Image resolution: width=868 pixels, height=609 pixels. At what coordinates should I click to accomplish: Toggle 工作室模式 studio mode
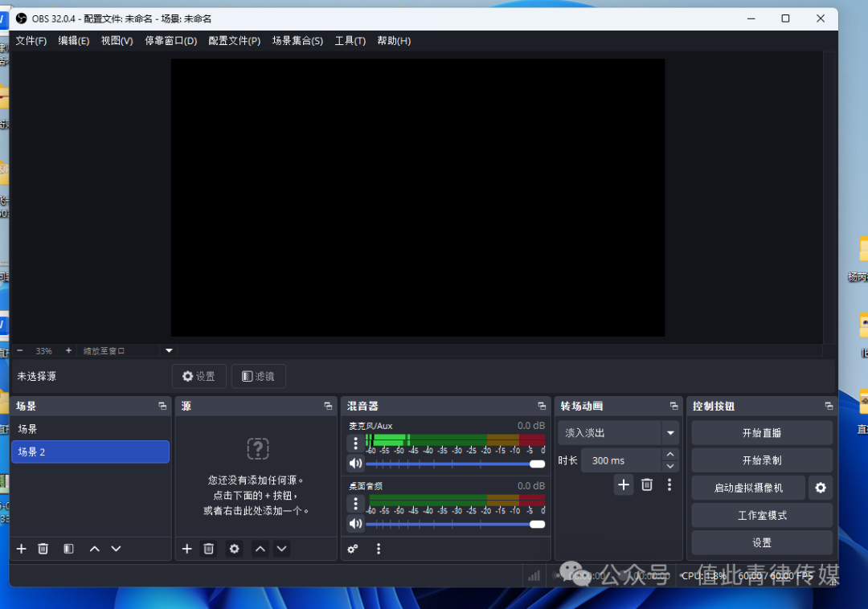point(761,515)
